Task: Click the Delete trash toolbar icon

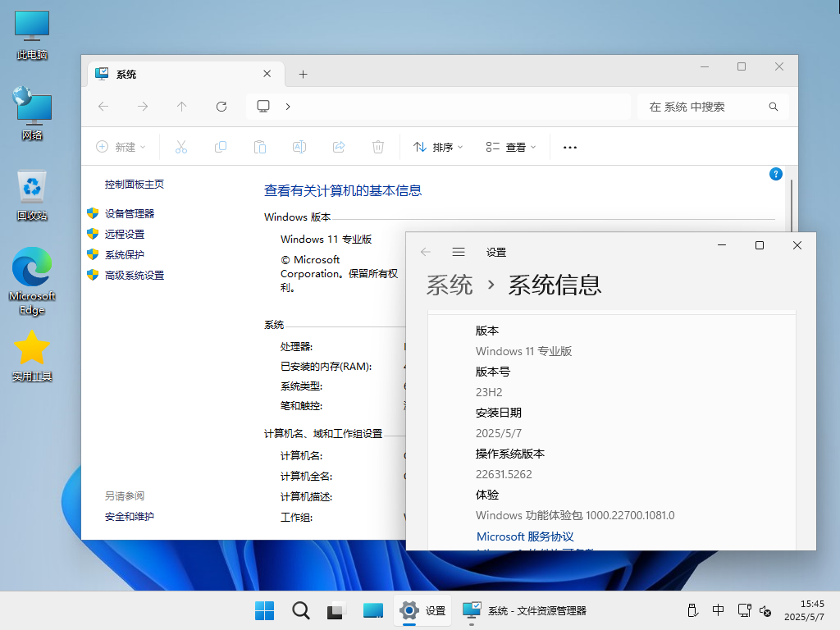Action: pos(377,147)
